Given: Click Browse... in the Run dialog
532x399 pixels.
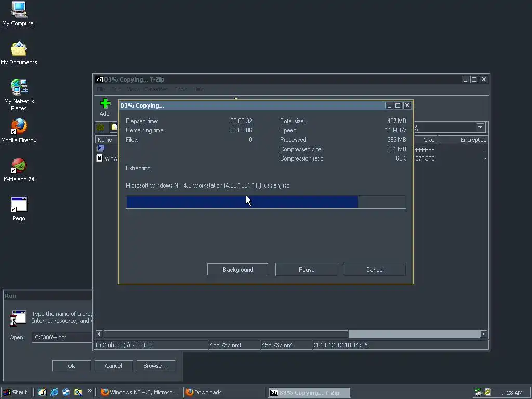Looking at the screenshot, I should pyautogui.click(x=155, y=366).
